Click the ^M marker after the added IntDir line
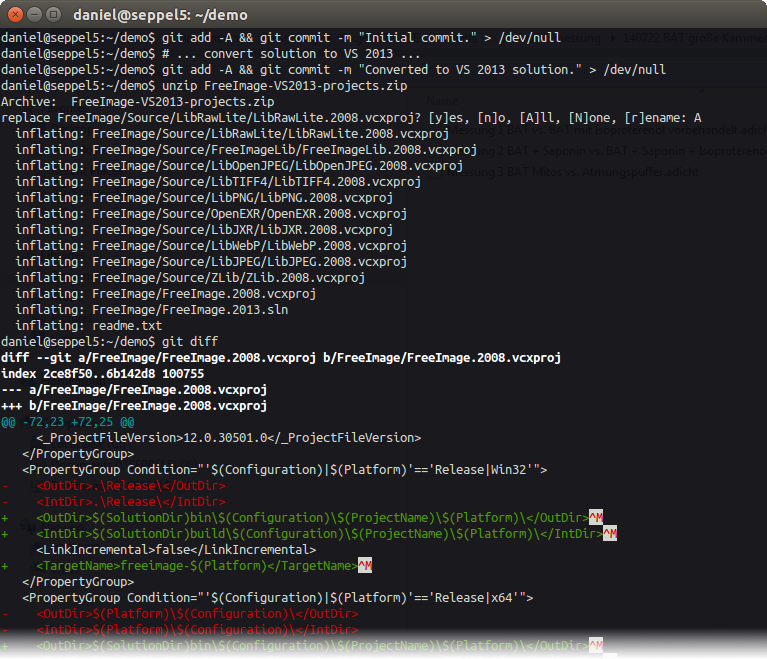 (610, 533)
